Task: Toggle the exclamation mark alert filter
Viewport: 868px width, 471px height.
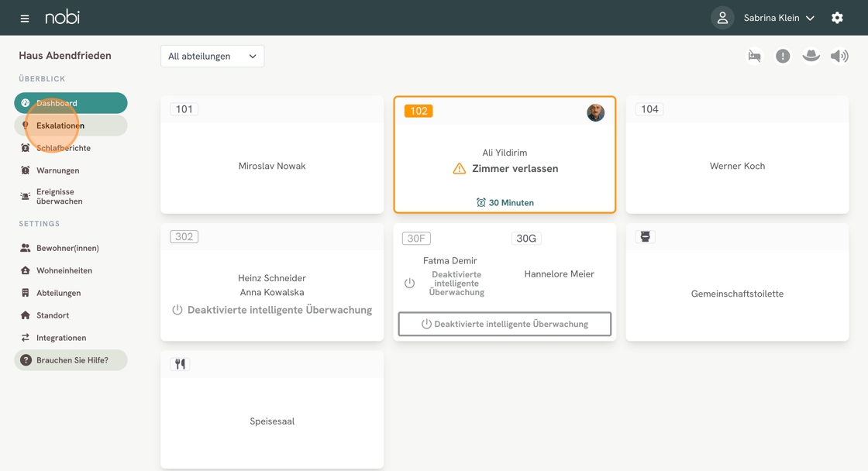Action: click(x=783, y=56)
